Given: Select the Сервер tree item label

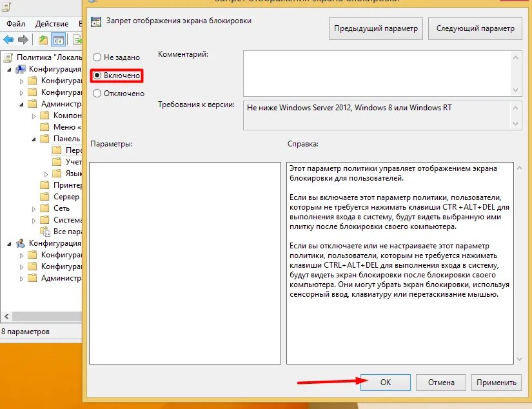Looking at the screenshot, I should (66, 197).
